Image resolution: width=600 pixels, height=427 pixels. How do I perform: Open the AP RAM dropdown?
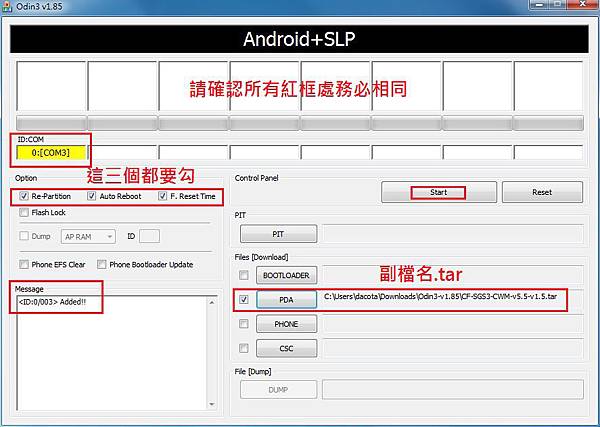pos(88,237)
